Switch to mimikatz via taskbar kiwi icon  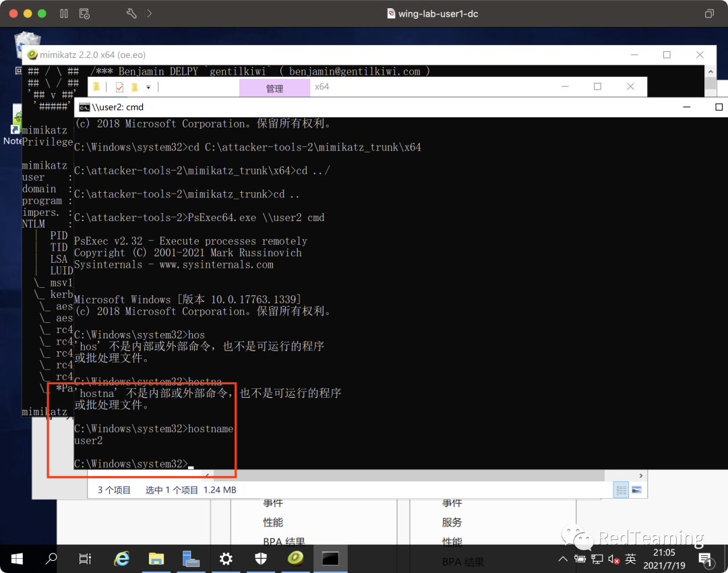[x=295, y=559]
